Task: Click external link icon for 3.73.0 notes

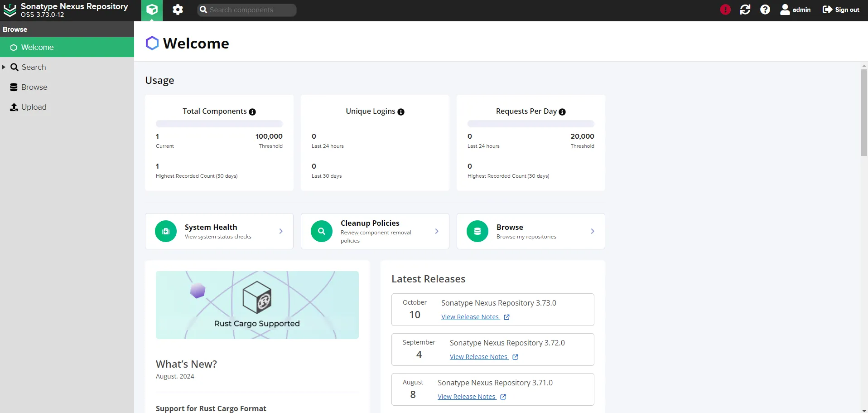Action: [506, 317]
